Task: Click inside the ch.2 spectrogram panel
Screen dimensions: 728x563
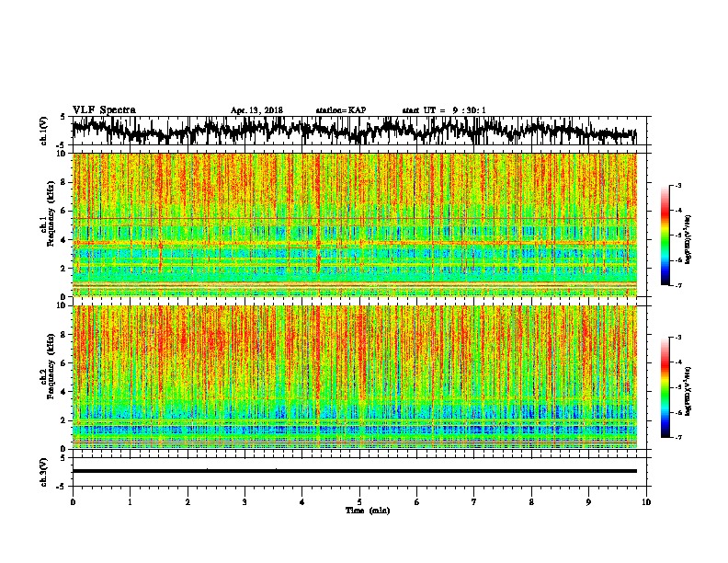Action: point(355,377)
